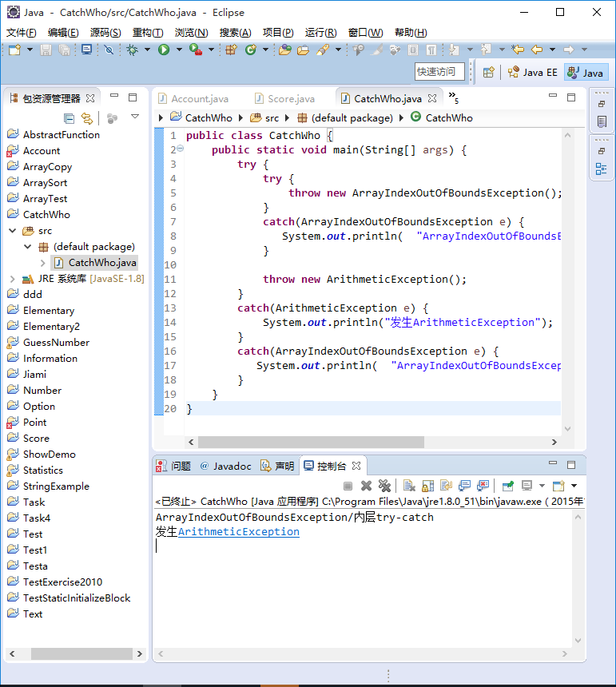The height and width of the screenshot is (687, 616).
Task: Collapse the src folder tree node
Action: click(13, 230)
